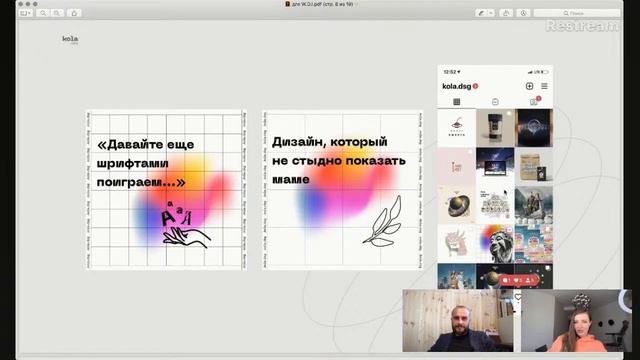Click the kola logo on the slide
640x360 pixels.
pos(70,39)
